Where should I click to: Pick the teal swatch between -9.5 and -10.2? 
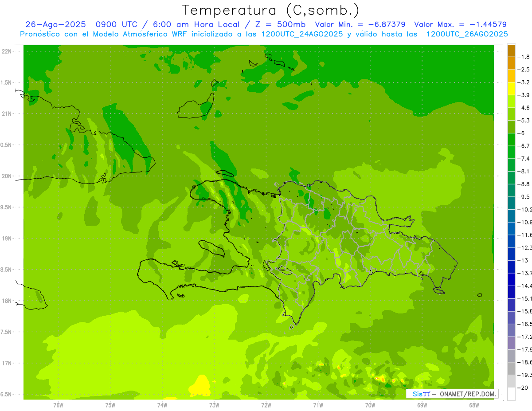tap(511, 203)
